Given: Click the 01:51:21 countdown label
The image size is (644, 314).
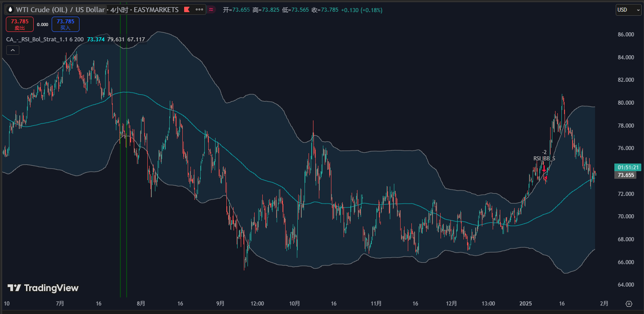Looking at the screenshot, I should [628, 168].
